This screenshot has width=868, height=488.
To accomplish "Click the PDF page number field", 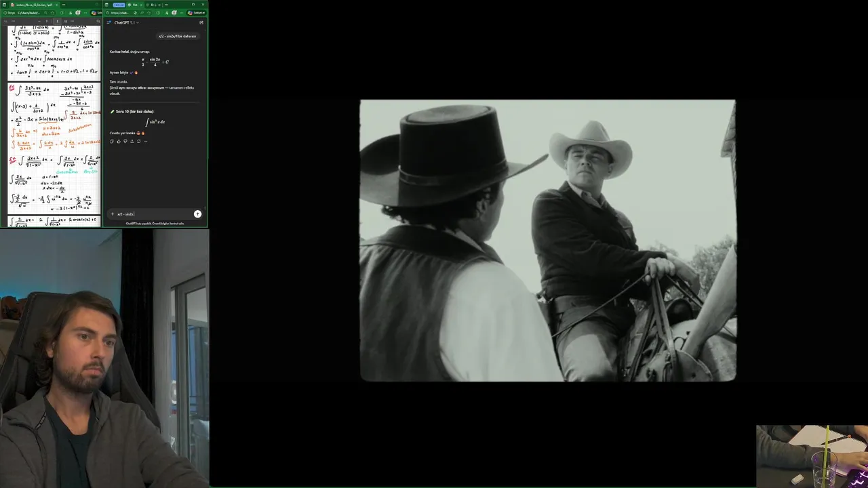I will pyautogui.click(x=57, y=21).
